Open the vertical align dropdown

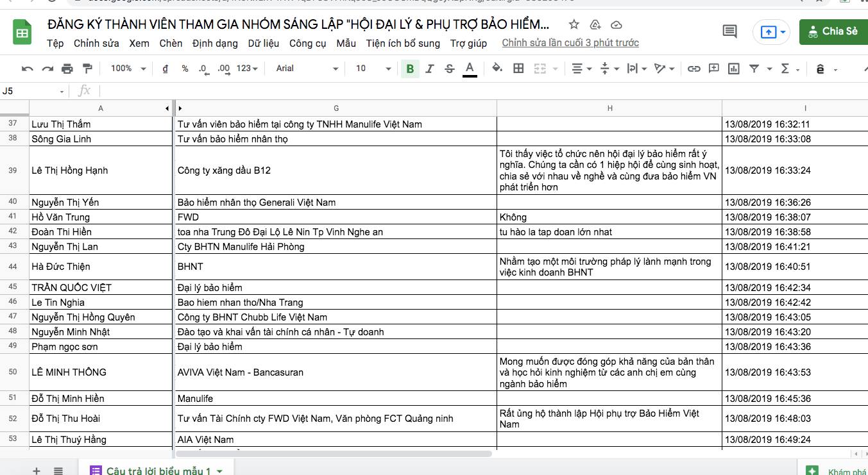[609, 69]
